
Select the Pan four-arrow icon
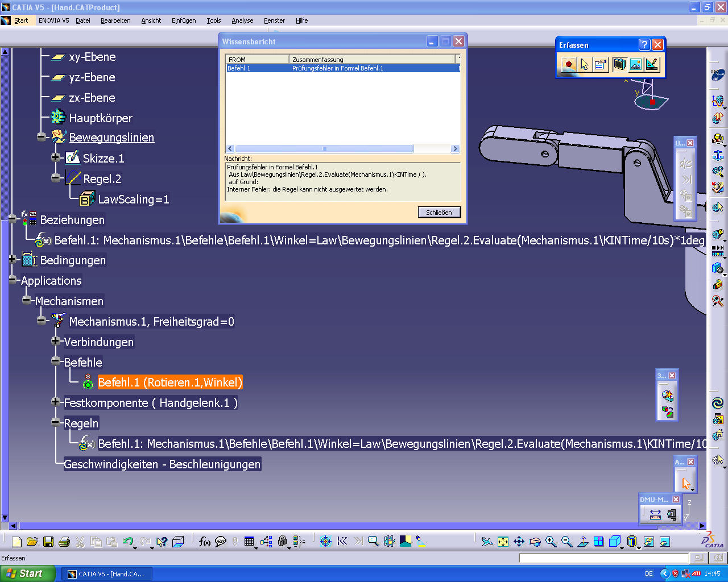click(519, 542)
